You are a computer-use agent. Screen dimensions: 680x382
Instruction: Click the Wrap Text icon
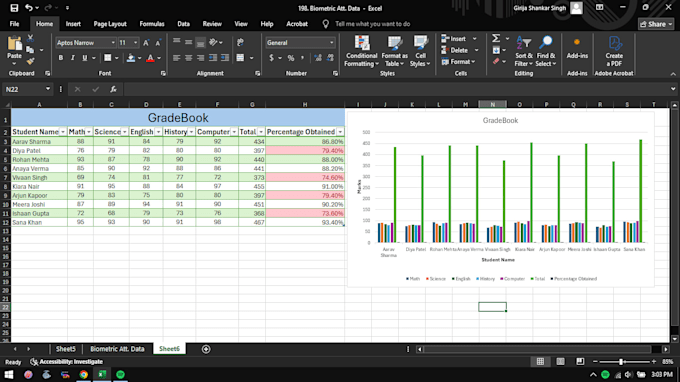(x=240, y=42)
